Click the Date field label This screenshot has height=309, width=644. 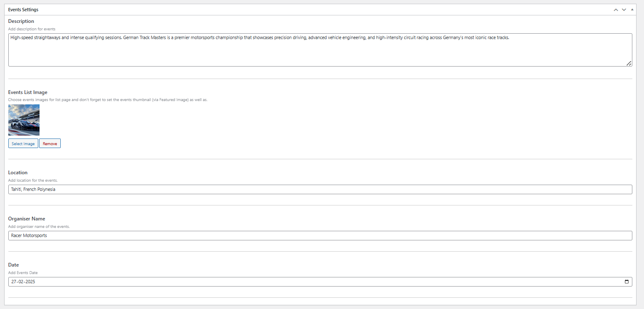tap(13, 265)
